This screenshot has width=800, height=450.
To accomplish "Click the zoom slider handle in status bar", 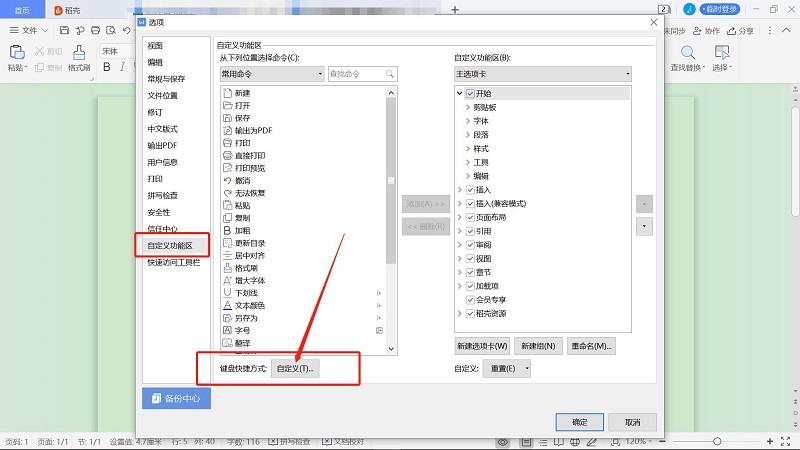I will pos(717,441).
